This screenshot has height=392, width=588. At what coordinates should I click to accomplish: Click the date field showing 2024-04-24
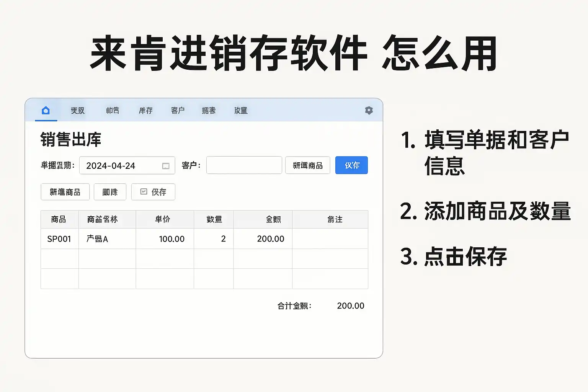121,165
